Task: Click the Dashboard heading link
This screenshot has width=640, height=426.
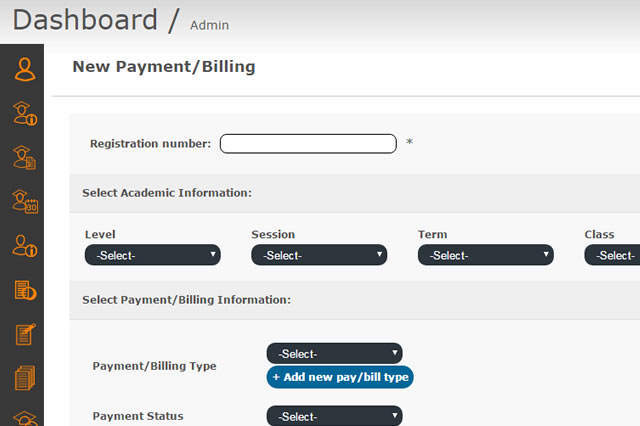Action: pyautogui.click(x=85, y=20)
